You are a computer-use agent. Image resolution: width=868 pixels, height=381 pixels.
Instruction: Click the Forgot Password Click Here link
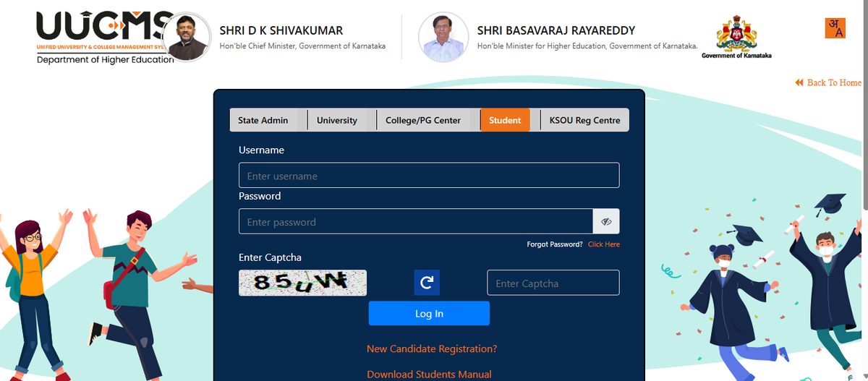(604, 244)
